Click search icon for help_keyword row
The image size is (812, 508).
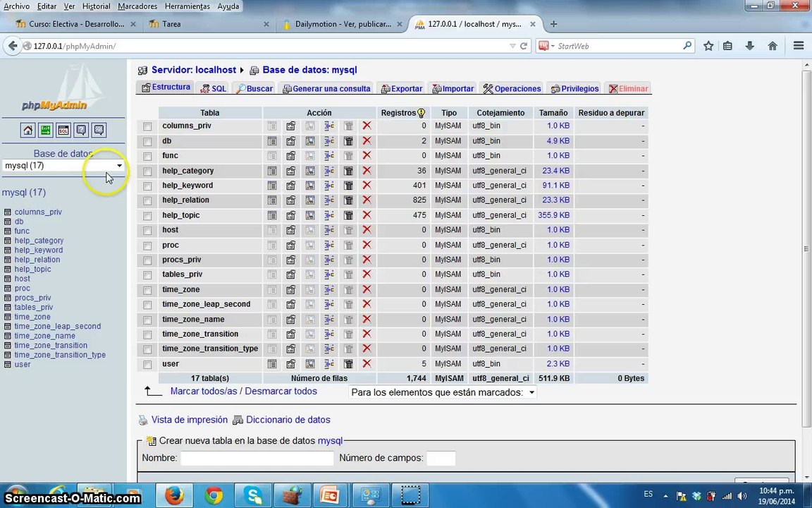(309, 185)
